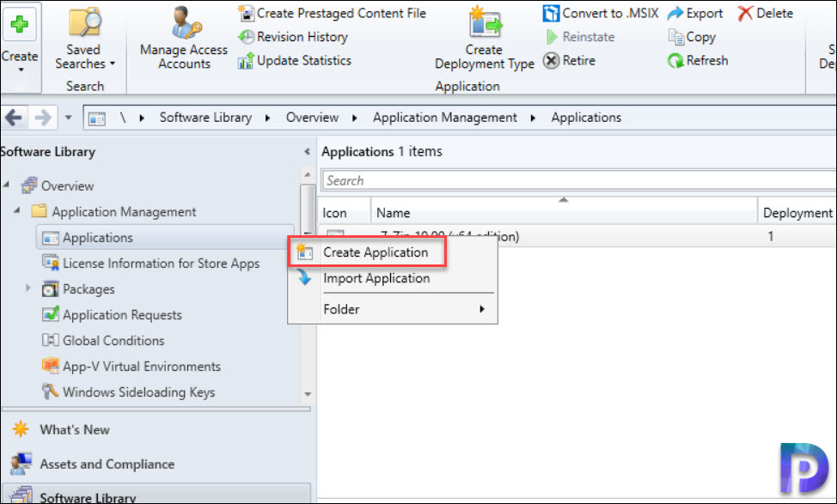Click the Applications search field
The height and width of the screenshot is (504, 837).
pyautogui.click(x=578, y=181)
